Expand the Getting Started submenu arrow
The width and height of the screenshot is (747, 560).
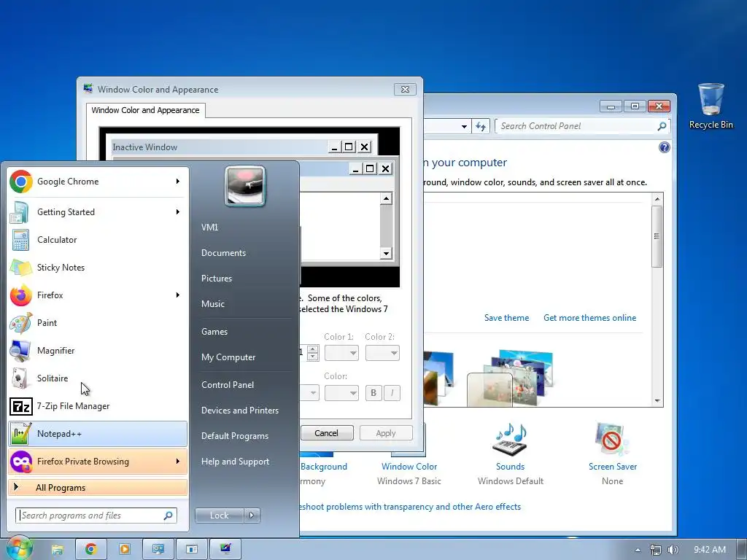[178, 212]
